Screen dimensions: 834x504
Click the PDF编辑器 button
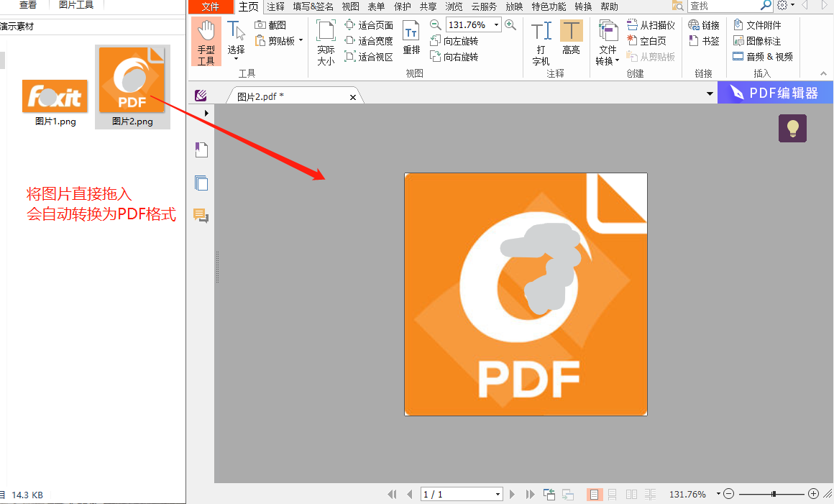point(775,93)
